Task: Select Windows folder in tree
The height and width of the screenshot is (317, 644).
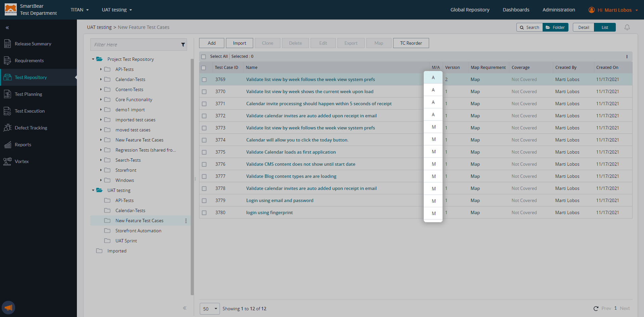Action: [x=125, y=180]
